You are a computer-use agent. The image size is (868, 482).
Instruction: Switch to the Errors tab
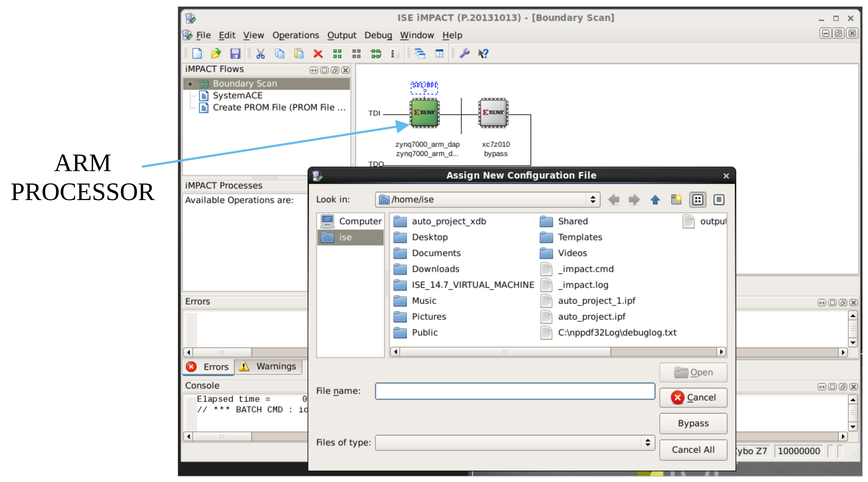pos(208,367)
